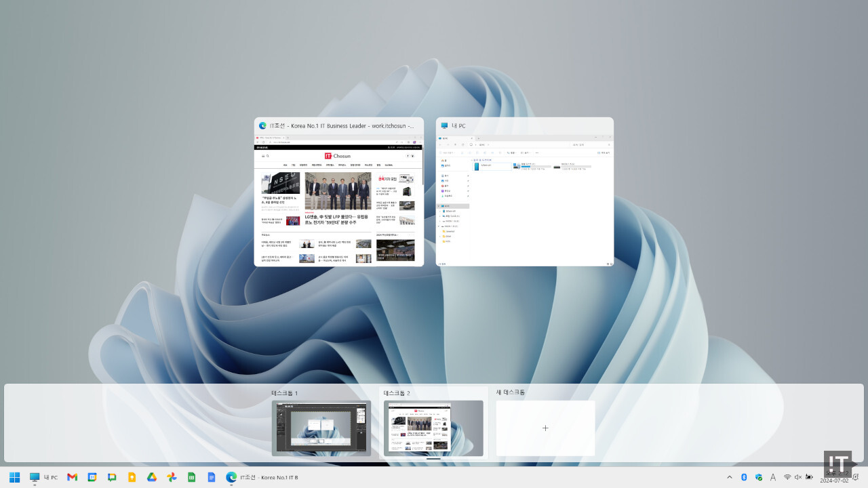The width and height of the screenshot is (868, 488).
Task: Open the 내 PC taskbar app
Action: pyautogui.click(x=42, y=477)
